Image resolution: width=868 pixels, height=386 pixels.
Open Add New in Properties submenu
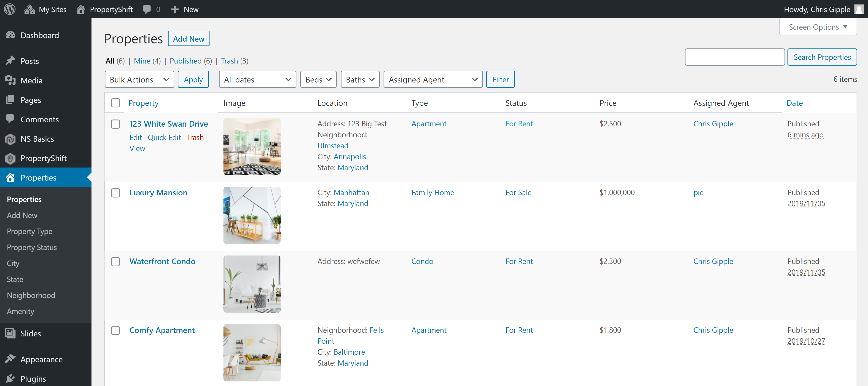tap(22, 215)
